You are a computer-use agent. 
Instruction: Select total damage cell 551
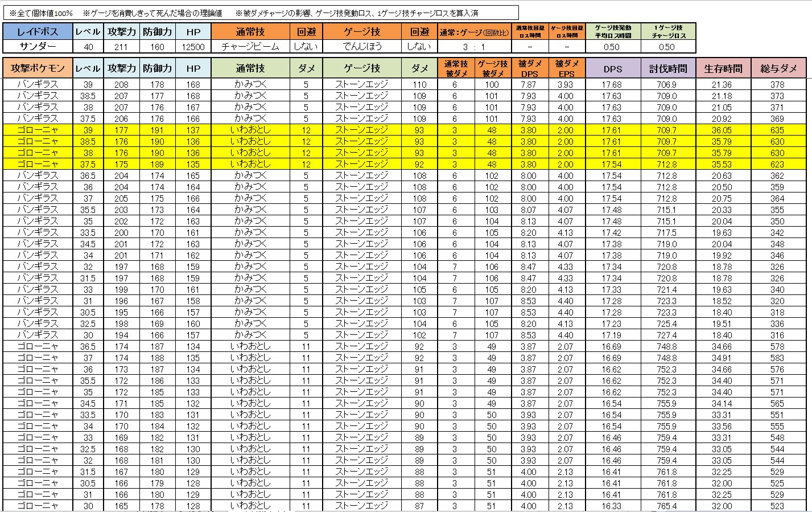pos(777,415)
